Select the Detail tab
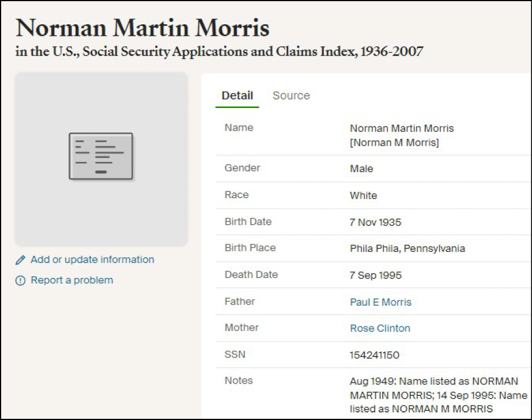 coord(237,96)
